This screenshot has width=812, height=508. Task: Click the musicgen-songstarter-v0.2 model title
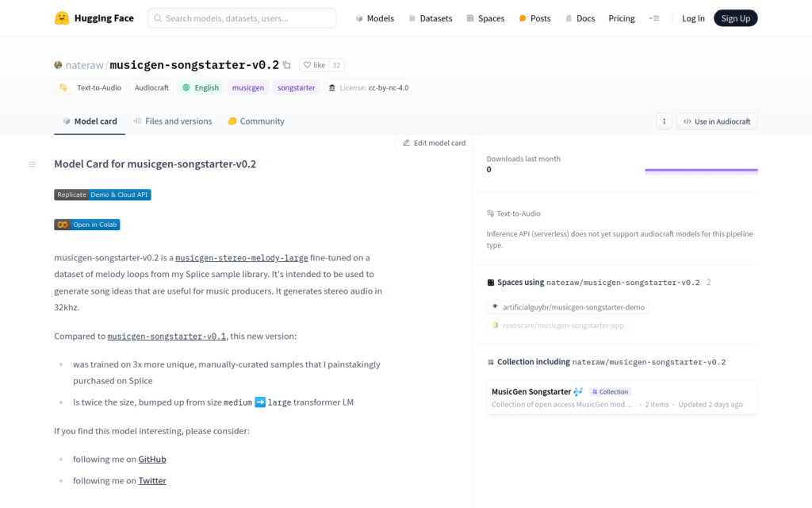[x=194, y=65]
